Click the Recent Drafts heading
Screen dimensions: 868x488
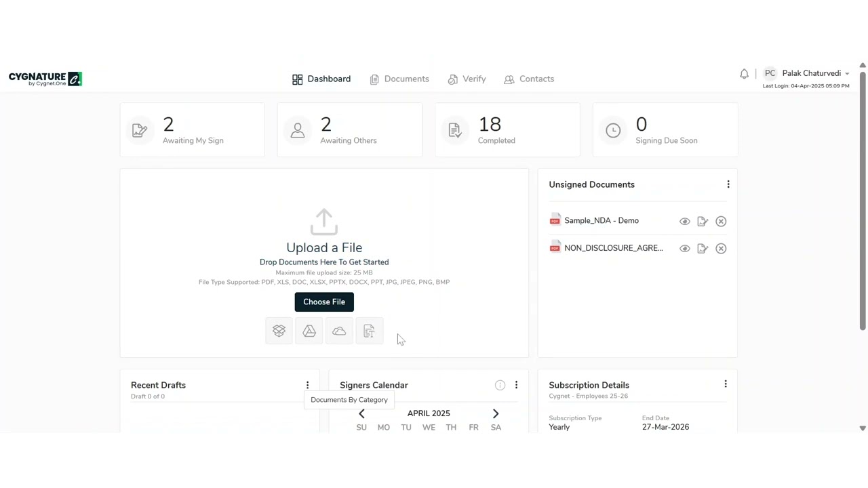pos(158,386)
